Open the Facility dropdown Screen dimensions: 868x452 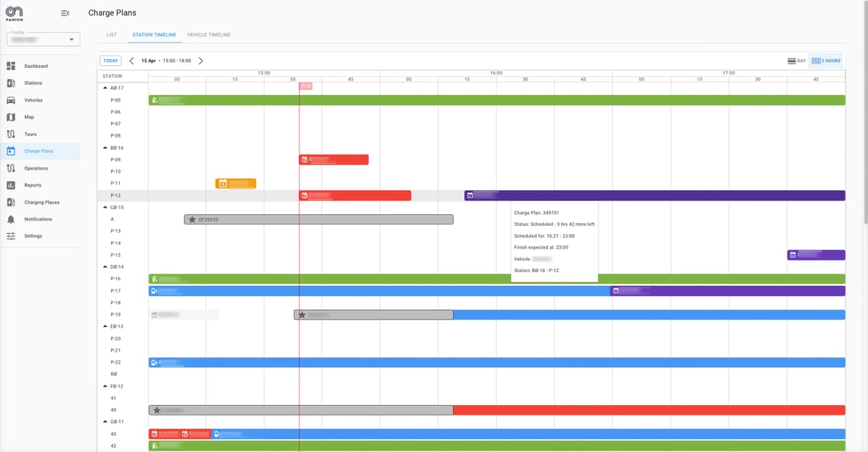43,39
